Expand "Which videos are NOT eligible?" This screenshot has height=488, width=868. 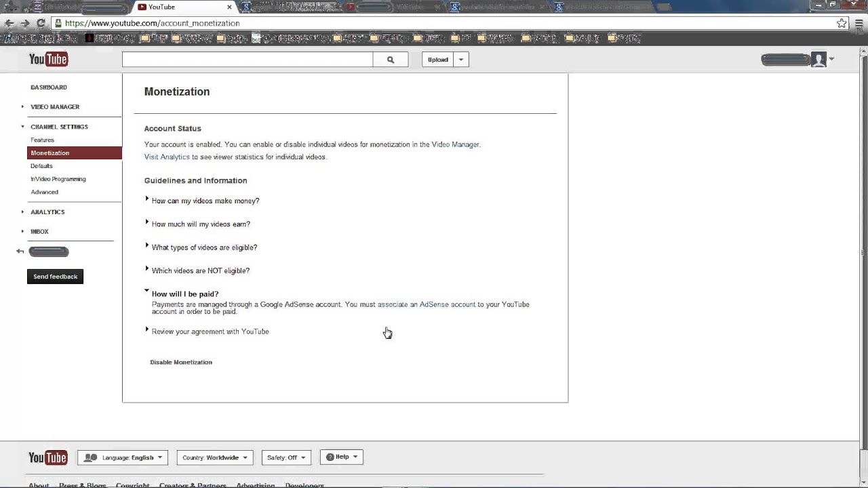(200, 271)
